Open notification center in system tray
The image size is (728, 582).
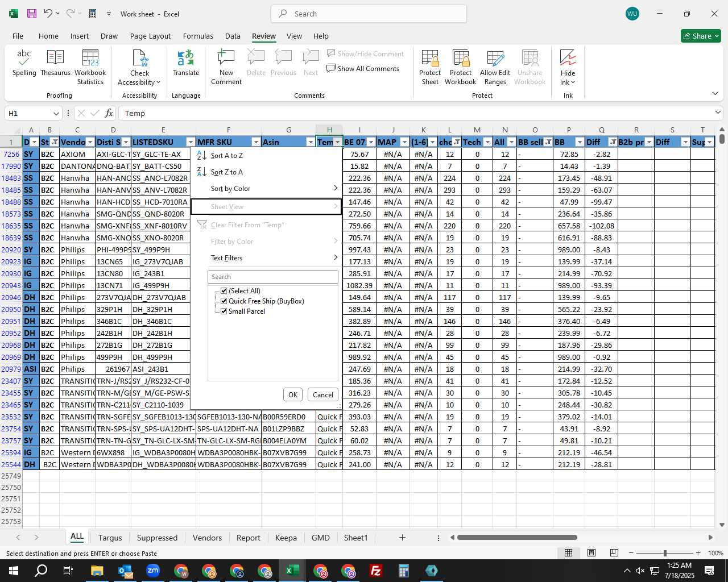click(709, 571)
